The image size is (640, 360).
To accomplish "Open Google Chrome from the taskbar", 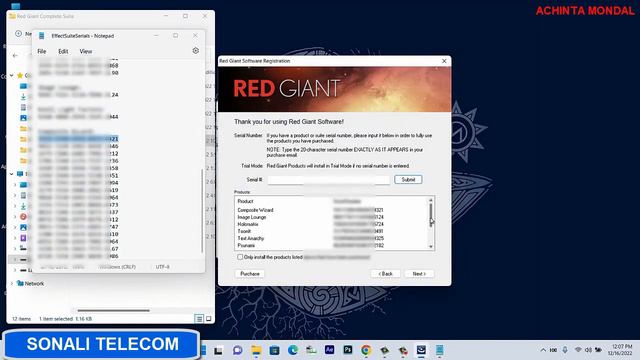I will (x=366, y=350).
